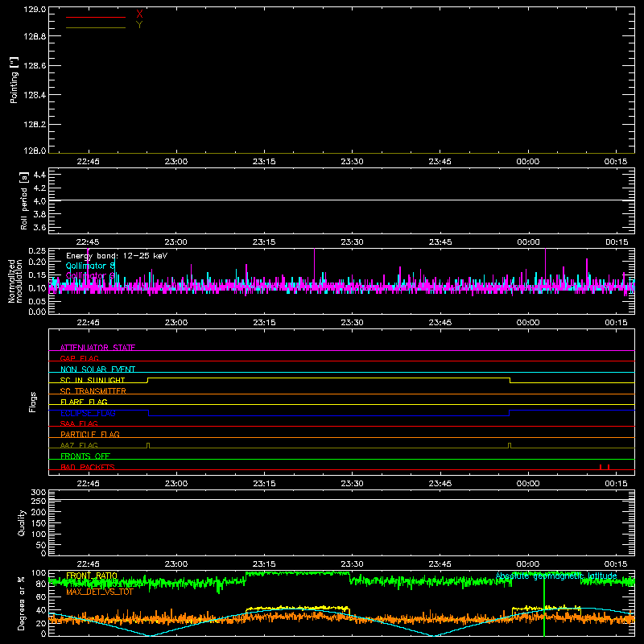
Task: Click the 128.6 tick label on Pointing axis
Action: click(x=35, y=66)
